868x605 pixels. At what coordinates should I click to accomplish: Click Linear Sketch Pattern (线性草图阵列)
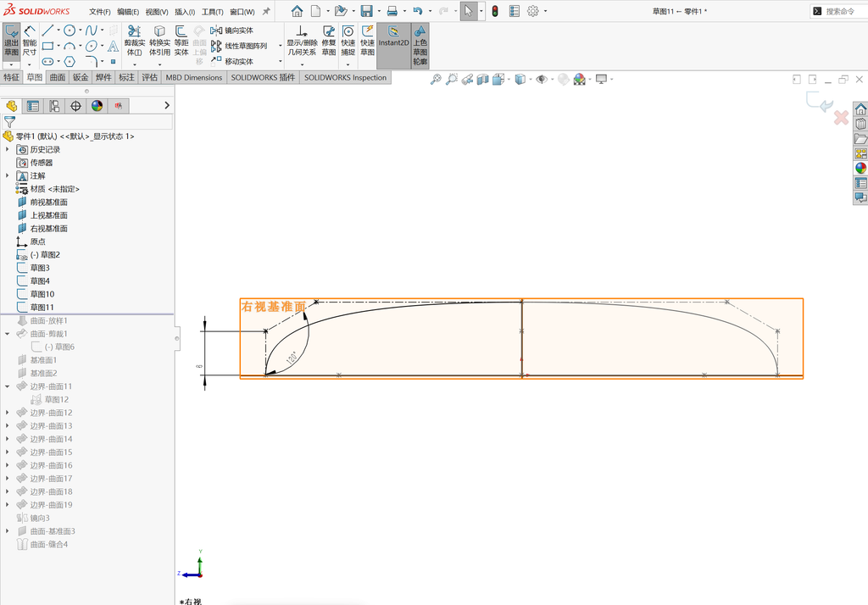tap(239, 46)
